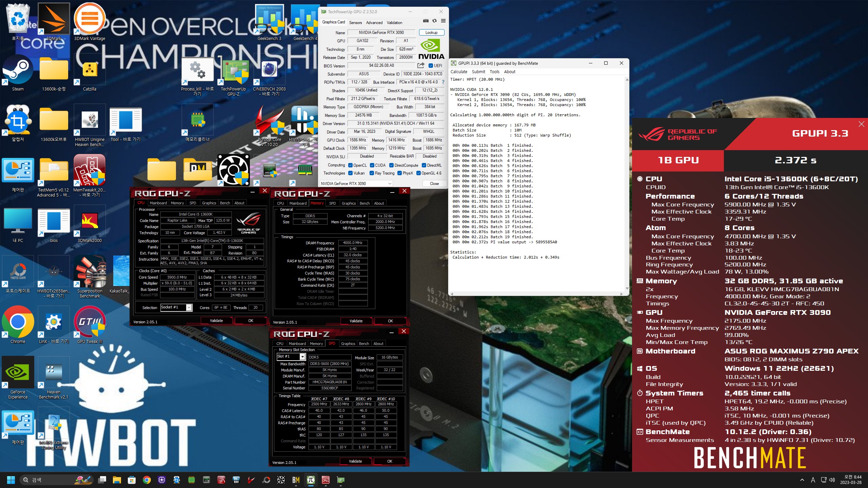Open the MemTweakIt desktop shortcut

click(x=90, y=176)
